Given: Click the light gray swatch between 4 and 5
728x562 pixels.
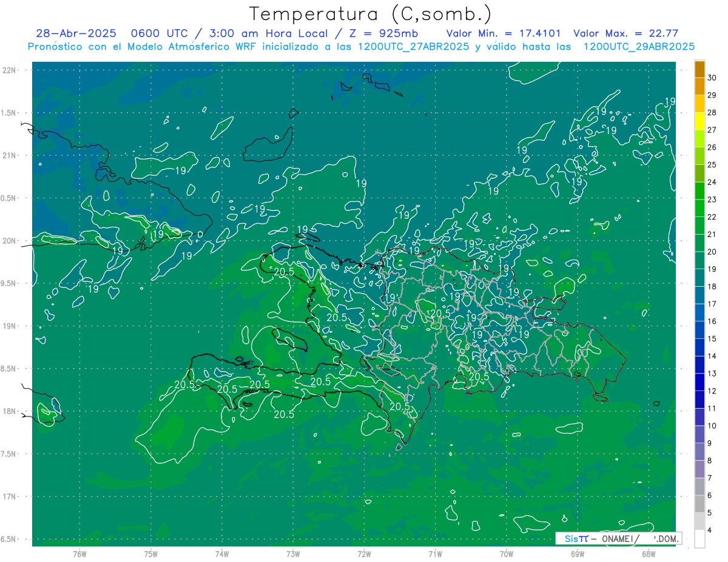Looking at the screenshot, I should (699, 521).
